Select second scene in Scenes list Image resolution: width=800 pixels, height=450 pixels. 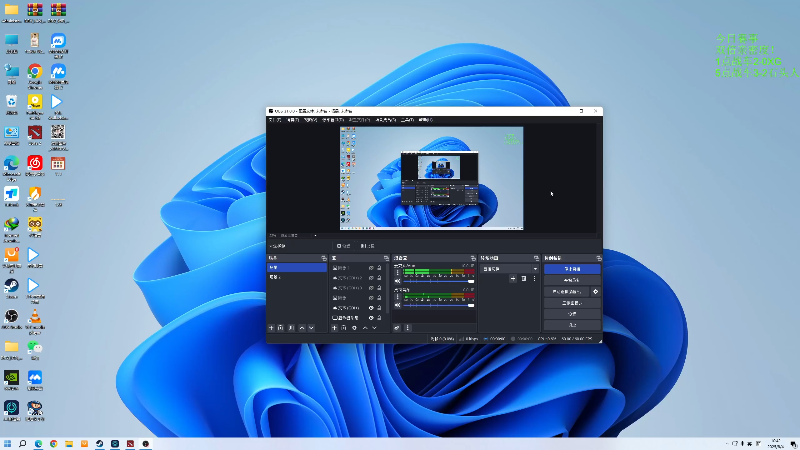pos(297,277)
